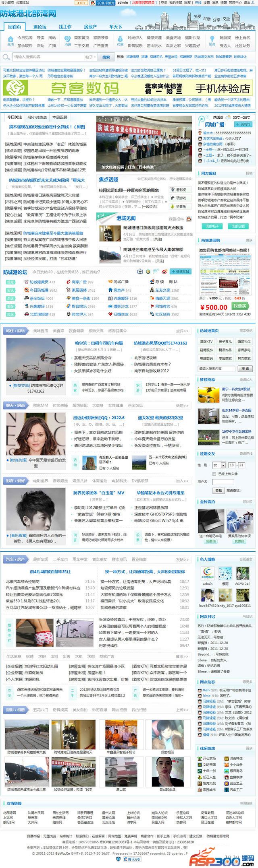Click the 防城港北部湾网 site logo

point(28,14)
